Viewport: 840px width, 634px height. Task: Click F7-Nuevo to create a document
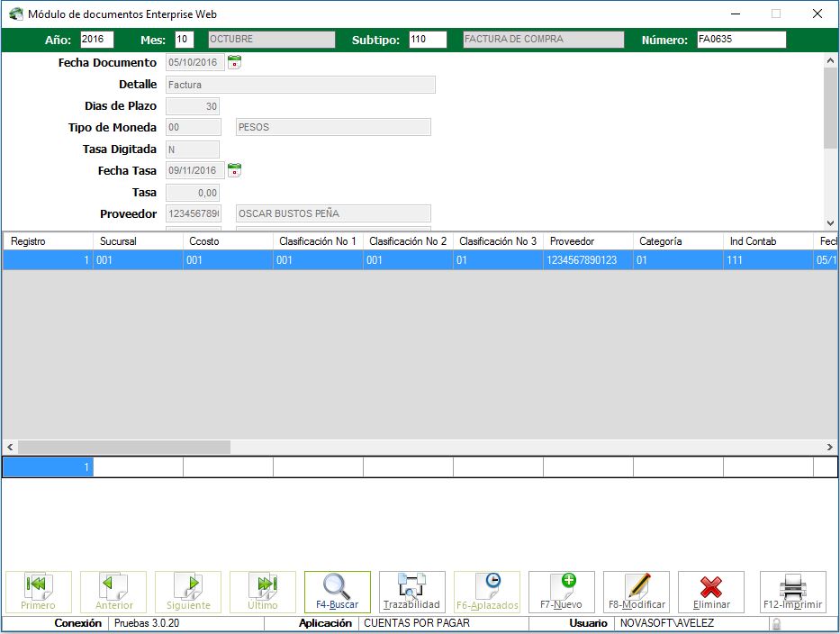pos(561,592)
